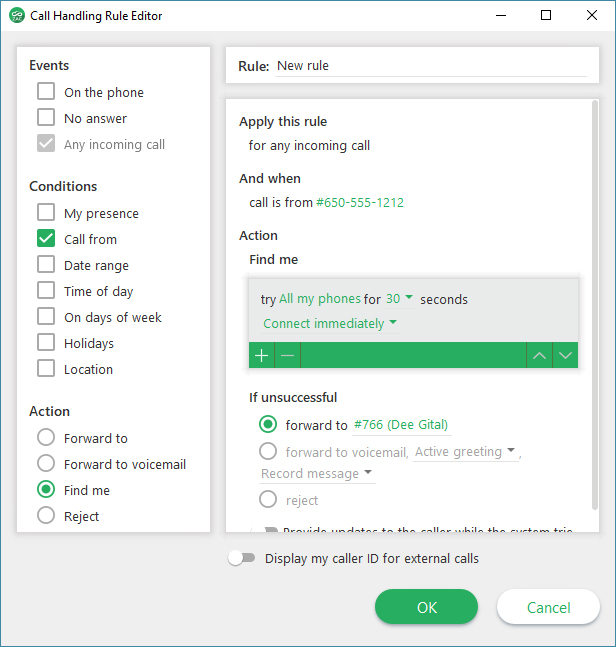616x647 pixels.
Task: Click the ZAC app logo in title bar
Action: click(x=17, y=16)
